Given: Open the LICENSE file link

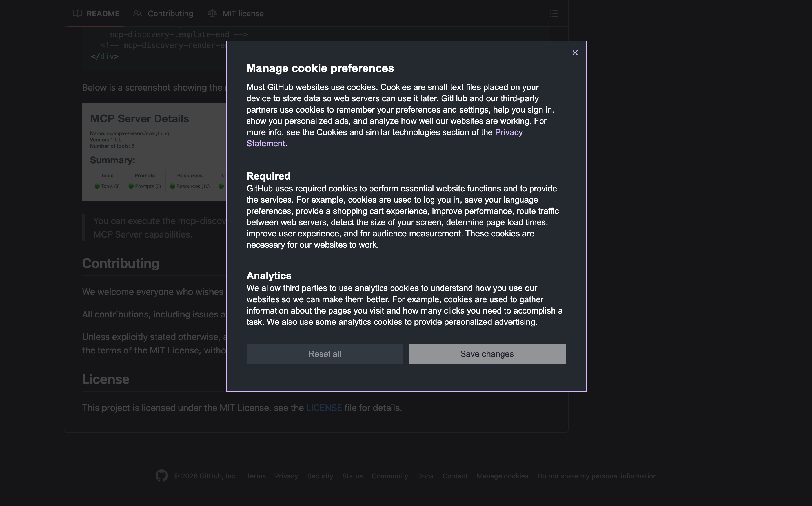Looking at the screenshot, I should click(324, 408).
